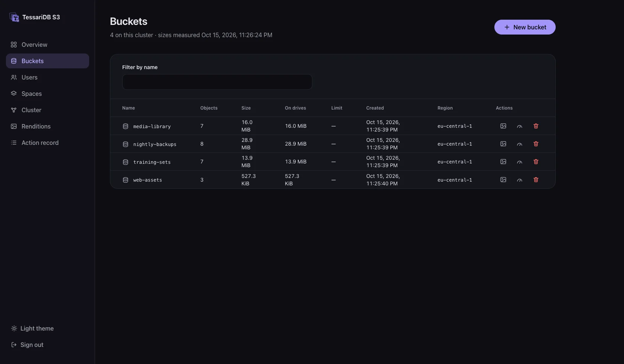Create a New bucket

pyautogui.click(x=525, y=27)
